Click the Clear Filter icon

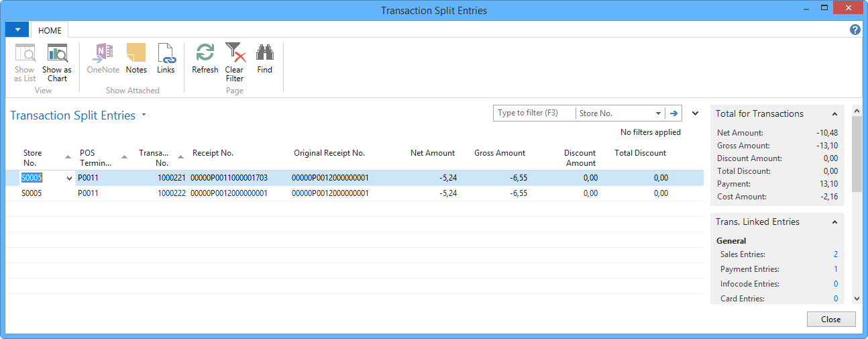tap(235, 54)
